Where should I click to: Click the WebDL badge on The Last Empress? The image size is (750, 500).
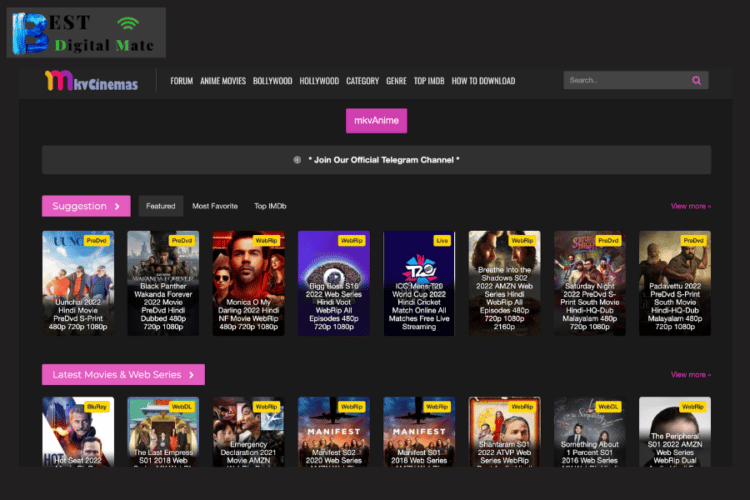pyautogui.click(x=182, y=407)
